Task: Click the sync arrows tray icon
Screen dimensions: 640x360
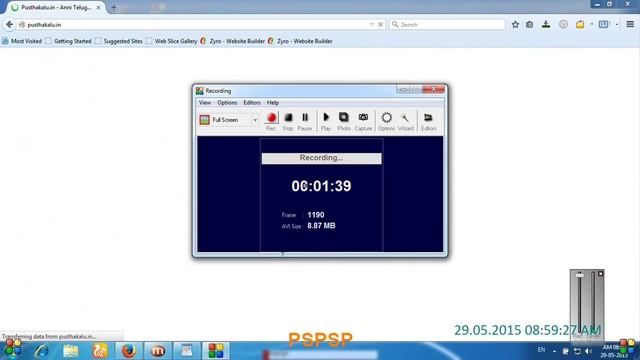Action: 577,351
